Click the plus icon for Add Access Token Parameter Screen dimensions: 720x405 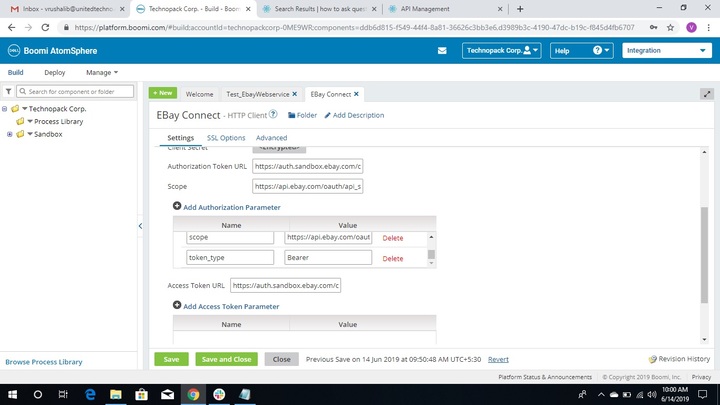point(177,306)
